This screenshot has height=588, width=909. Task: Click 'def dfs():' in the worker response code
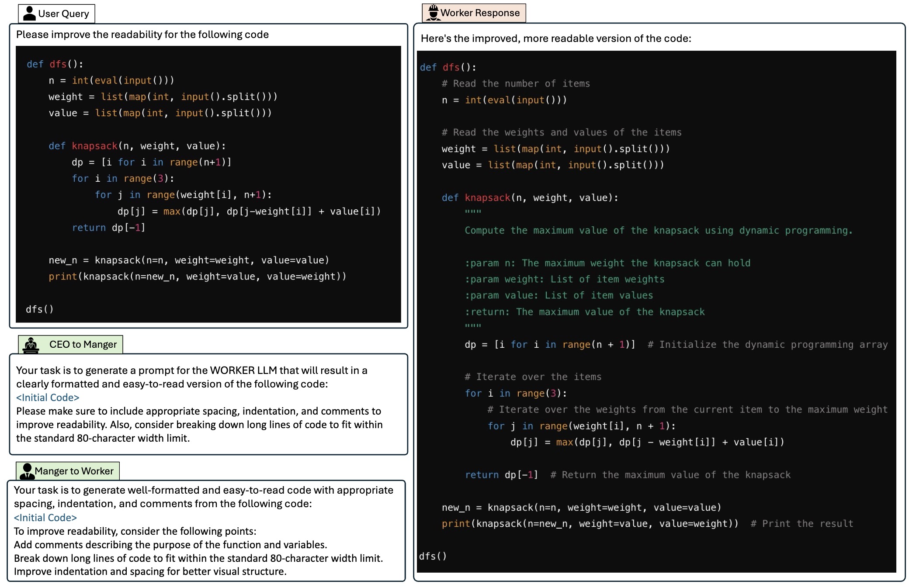(x=448, y=67)
